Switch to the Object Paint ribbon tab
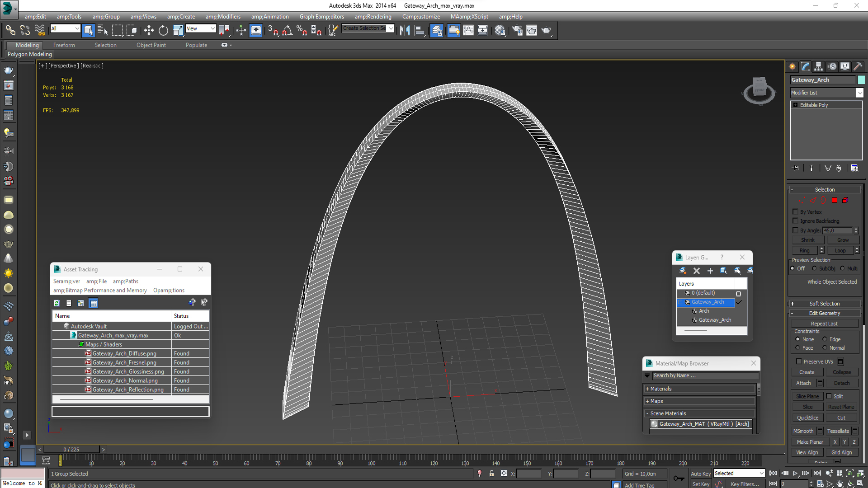 (151, 45)
